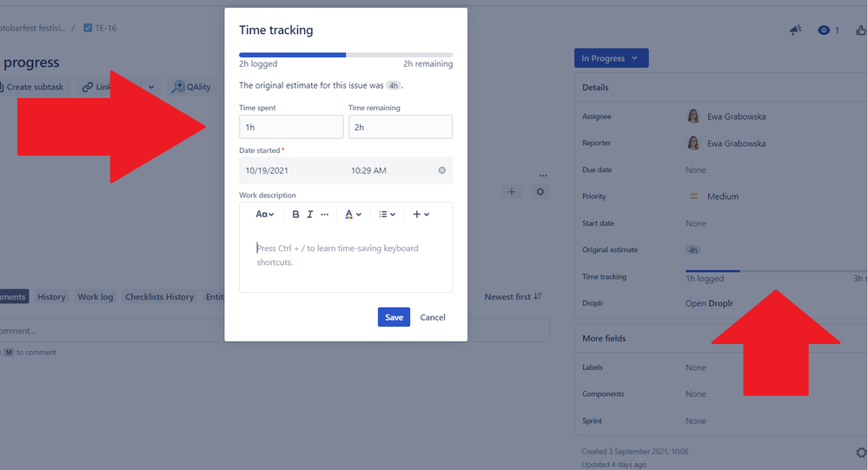This screenshot has width=868, height=470.
Task: Click the Italic formatting icon
Action: pyautogui.click(x=310, y=215)
